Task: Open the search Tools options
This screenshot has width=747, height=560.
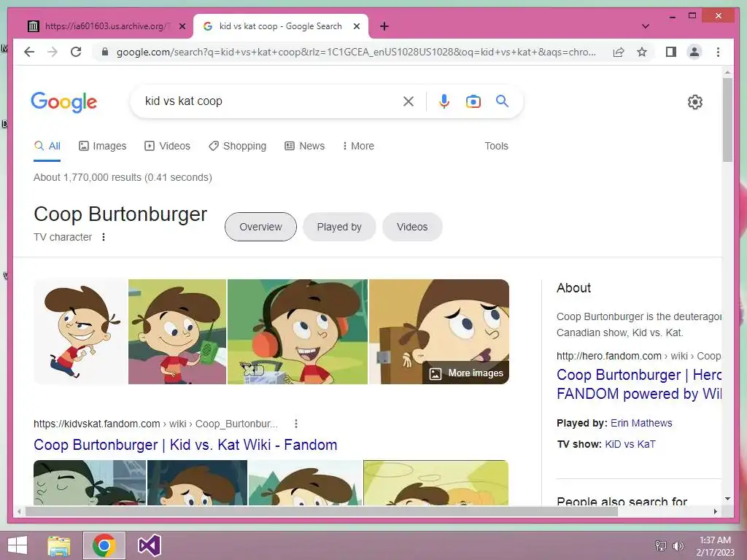Action: 496,146
